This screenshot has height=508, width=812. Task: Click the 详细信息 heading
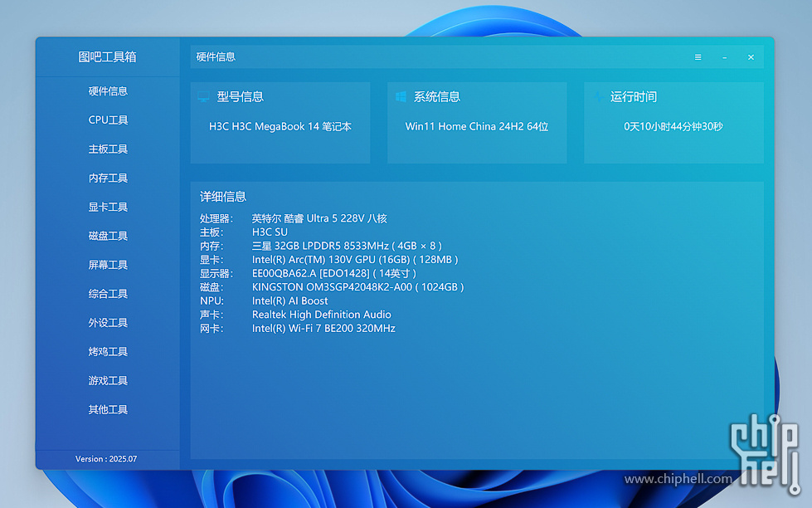[x=223, y=197]
